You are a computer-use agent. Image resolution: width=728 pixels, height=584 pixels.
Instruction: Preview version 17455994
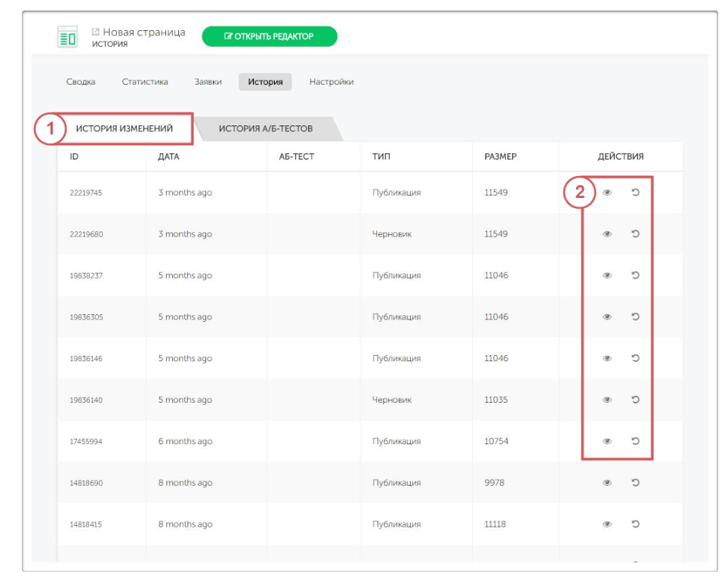pyautogui.click(x=607, y=441)
